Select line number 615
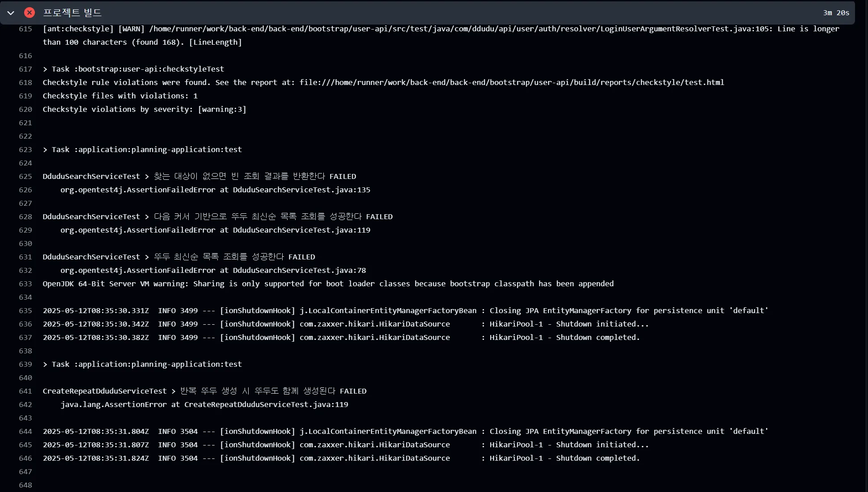Viewport: 868px width, 492px height. coord(25,29)
